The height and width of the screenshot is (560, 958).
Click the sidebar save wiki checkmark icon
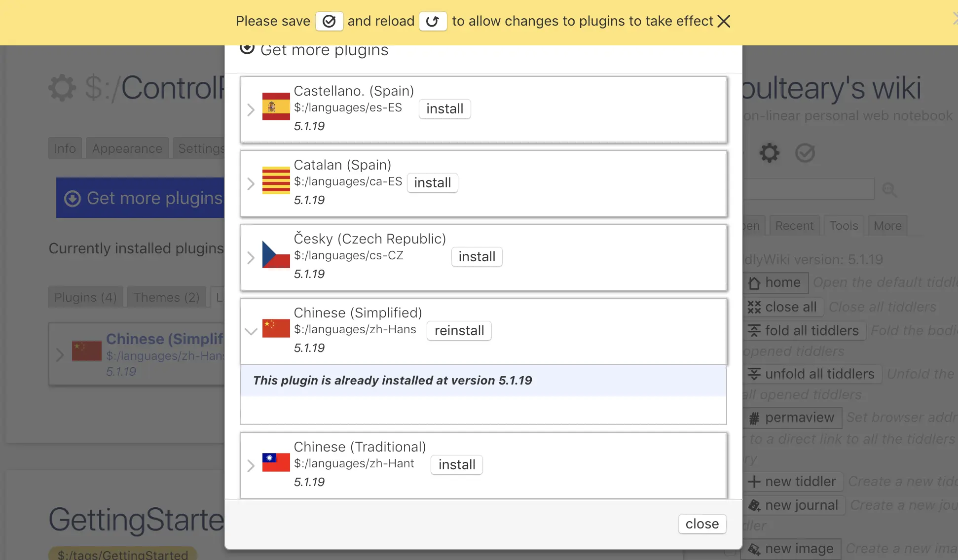click(805, 153)
